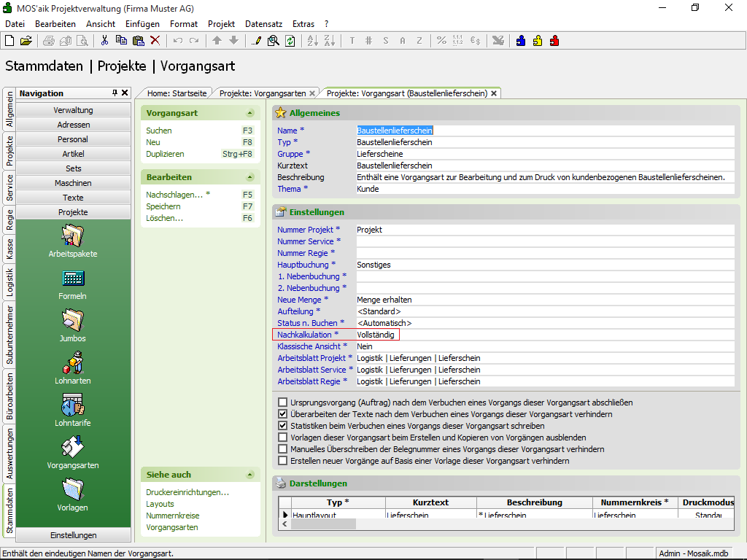Click the Suchen link
The image size is (747, 560).
(x=158, y=131)
